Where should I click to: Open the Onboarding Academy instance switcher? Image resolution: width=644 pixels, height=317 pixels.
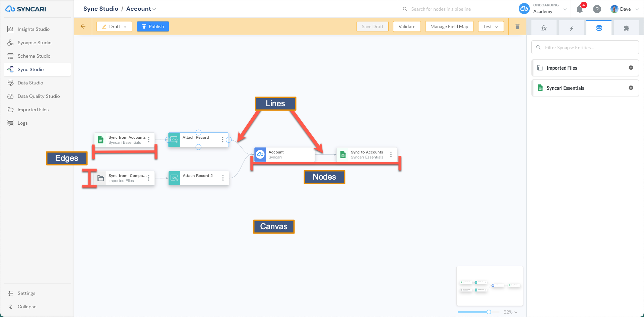pyautogui.click(x=543, y=9)
